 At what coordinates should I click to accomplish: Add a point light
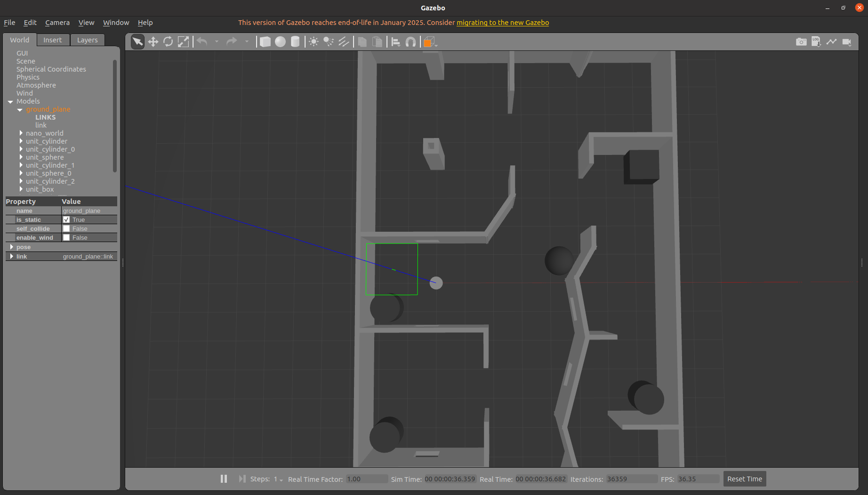coord(313,42)
